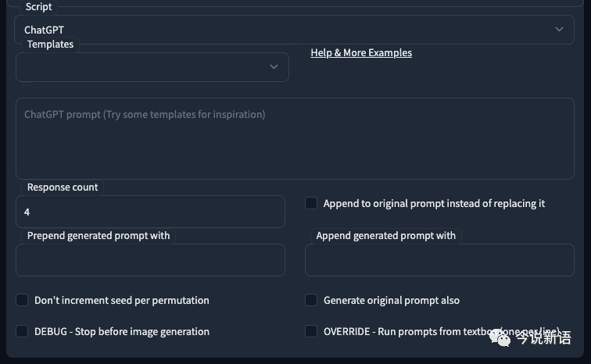Click the Templates label text
591x364 pixels.
coord(50,45)
